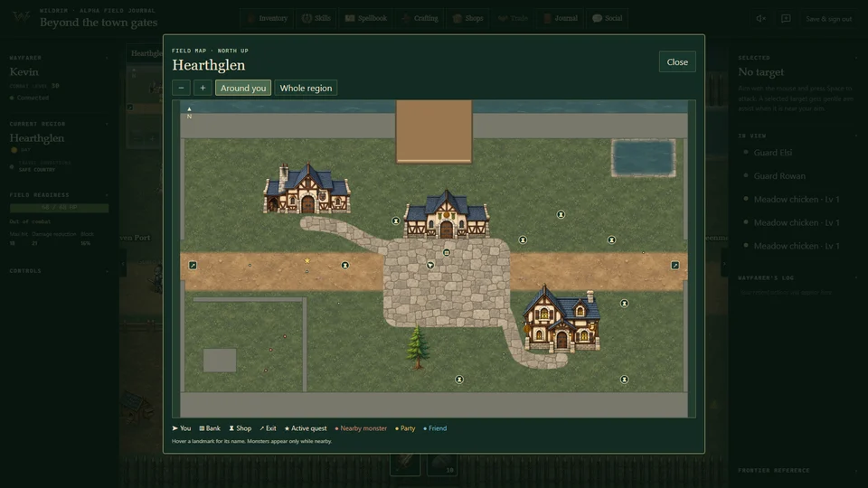Select Guard Rowan in the In View list
The height and width of the screenshot is (488, 868).
pos(779,176)
